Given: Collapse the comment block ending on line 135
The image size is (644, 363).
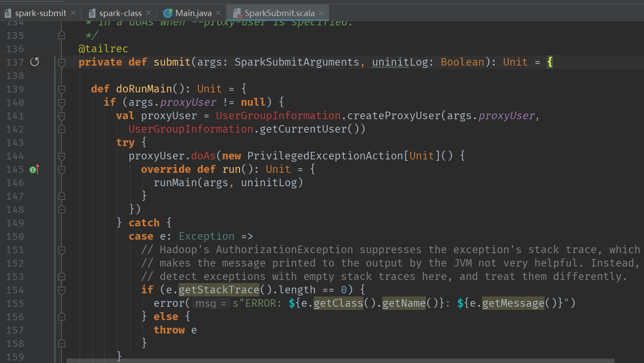Looking at the screenshot, I should 62,35.
